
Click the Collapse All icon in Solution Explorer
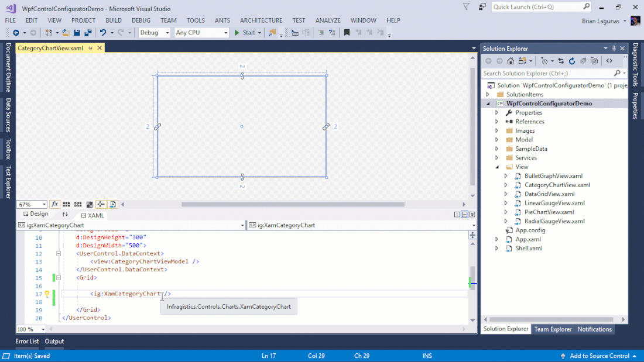tap(583, 61)
